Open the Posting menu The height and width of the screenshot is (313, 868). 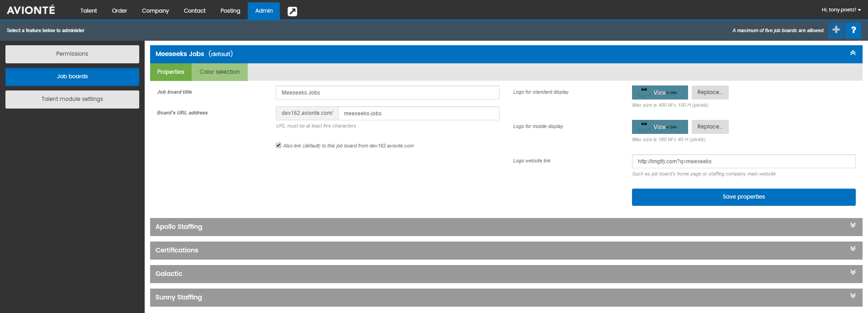coord(230,11)
